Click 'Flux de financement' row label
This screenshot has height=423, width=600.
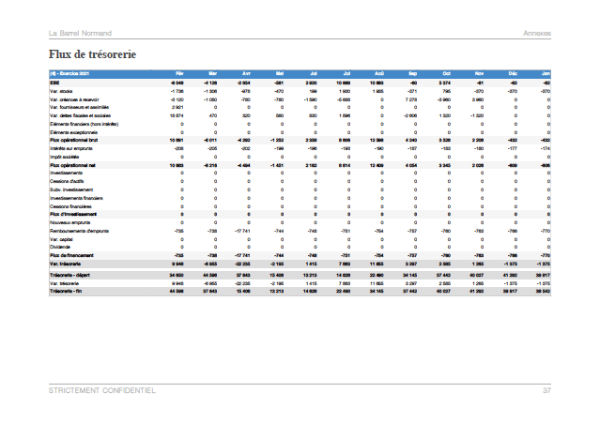72,255
